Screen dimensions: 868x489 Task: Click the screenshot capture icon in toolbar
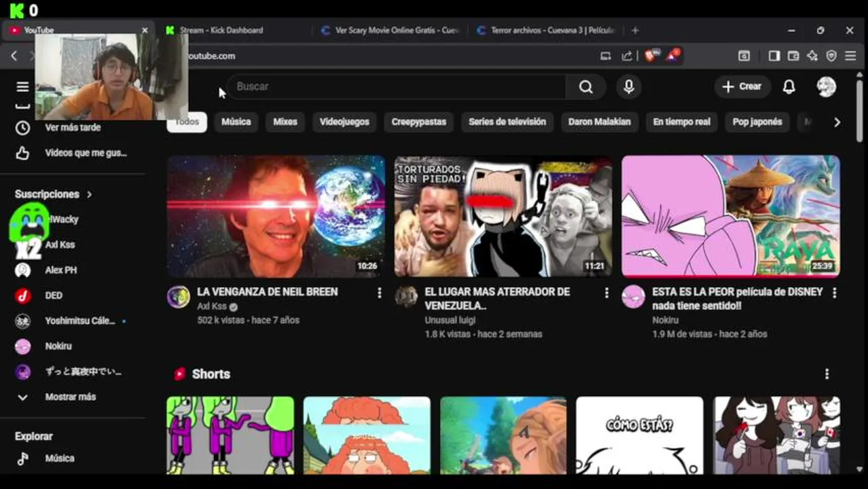pyautogui.click(x=744, y=56)
